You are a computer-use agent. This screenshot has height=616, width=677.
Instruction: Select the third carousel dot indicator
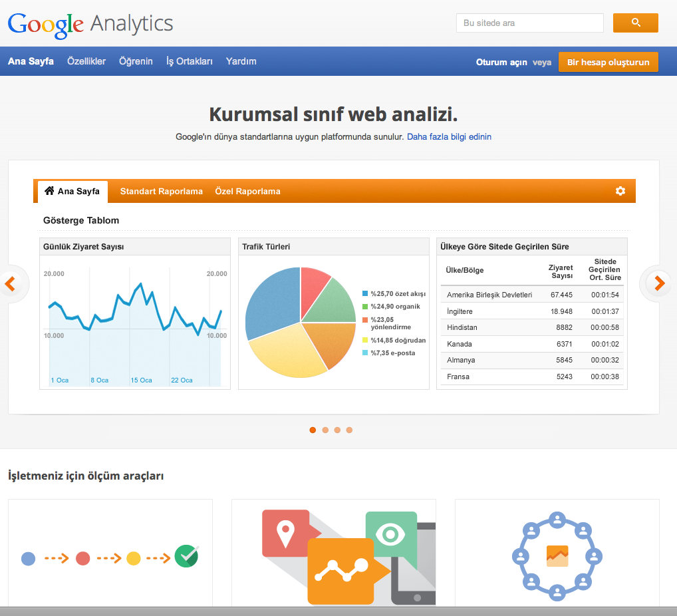coord(337,430)
